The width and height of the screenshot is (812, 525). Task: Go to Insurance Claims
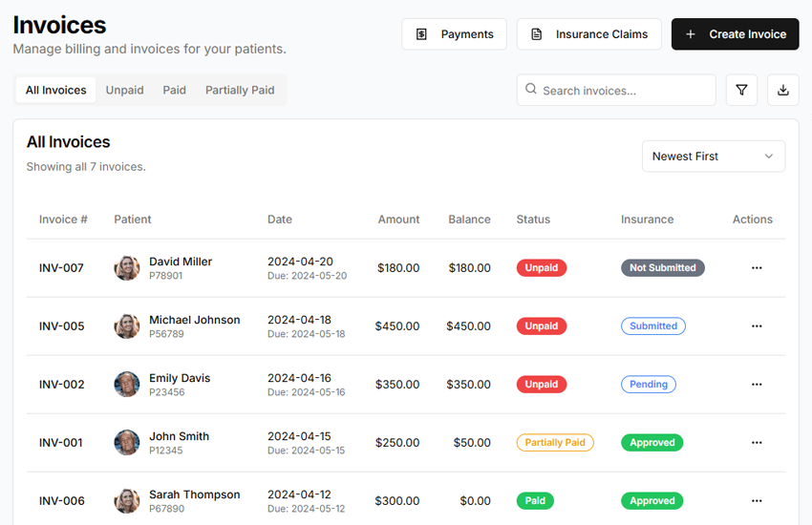pos(588,34)
